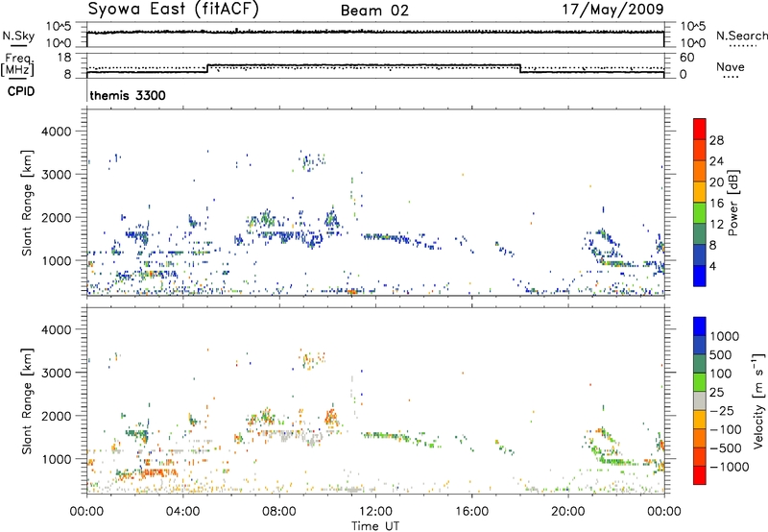Pick the bright blue bottom Power colorbar segment
This screenshot has width=768, height=532.
(x=700, y=276)
